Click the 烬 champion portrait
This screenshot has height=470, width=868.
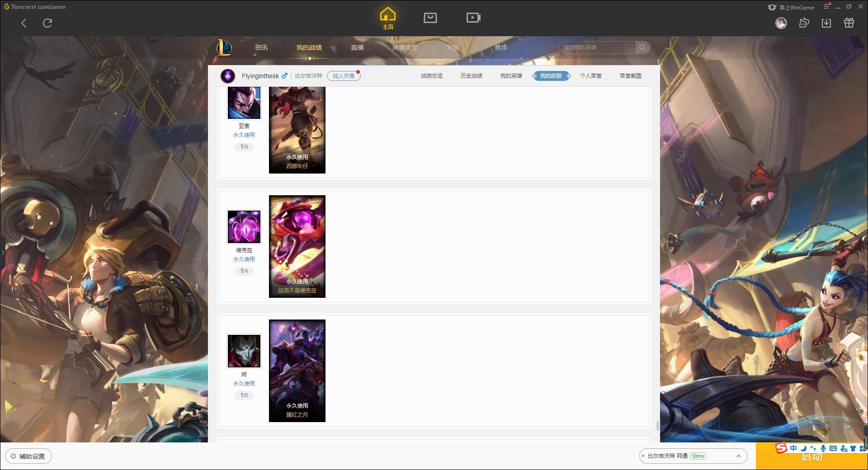click(244, 351)
